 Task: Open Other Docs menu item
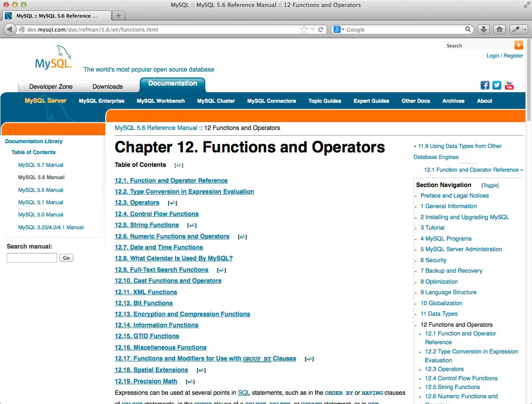pyautogui.click(x=416, y=101)
